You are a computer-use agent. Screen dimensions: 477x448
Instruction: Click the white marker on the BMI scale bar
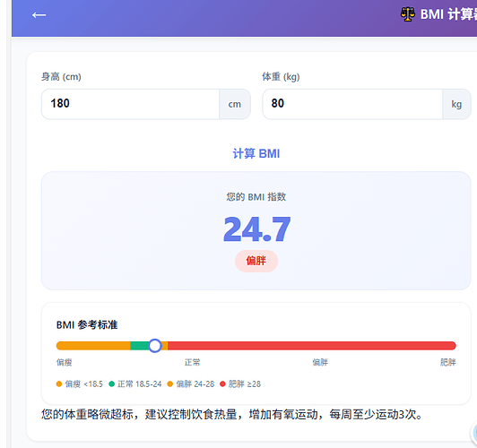pos(155,346)
